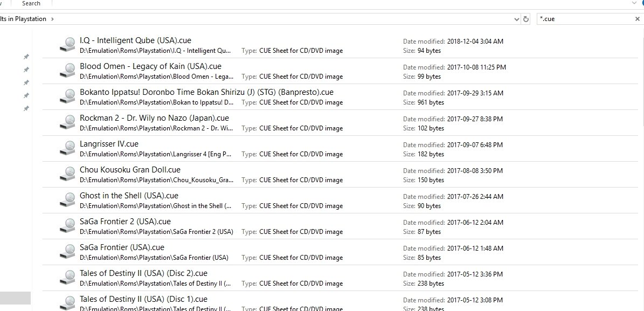Click the date 2017-09-29 3:15 AM
Viewport: 644px width, 311px height.
pos(475,93)
